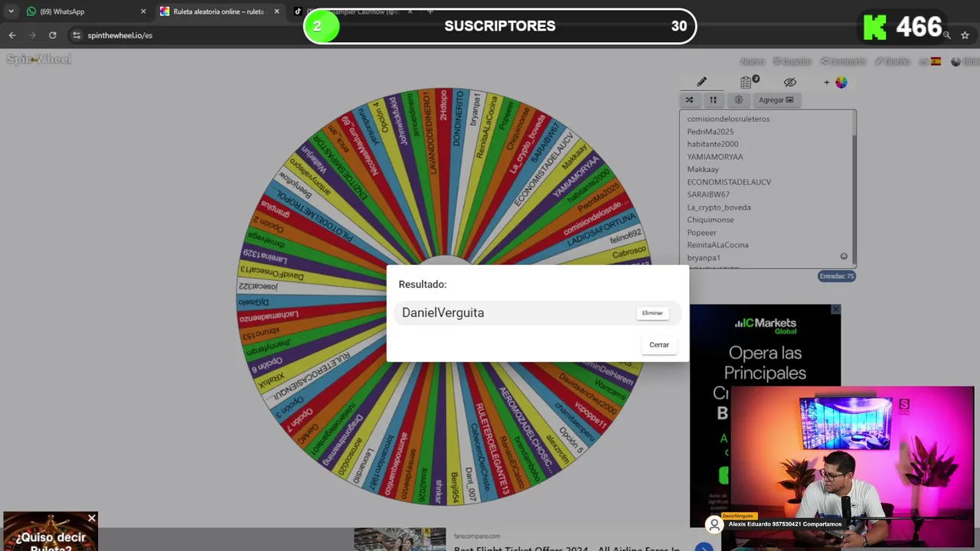Select entry Makkaay in list

pos(702,170)
